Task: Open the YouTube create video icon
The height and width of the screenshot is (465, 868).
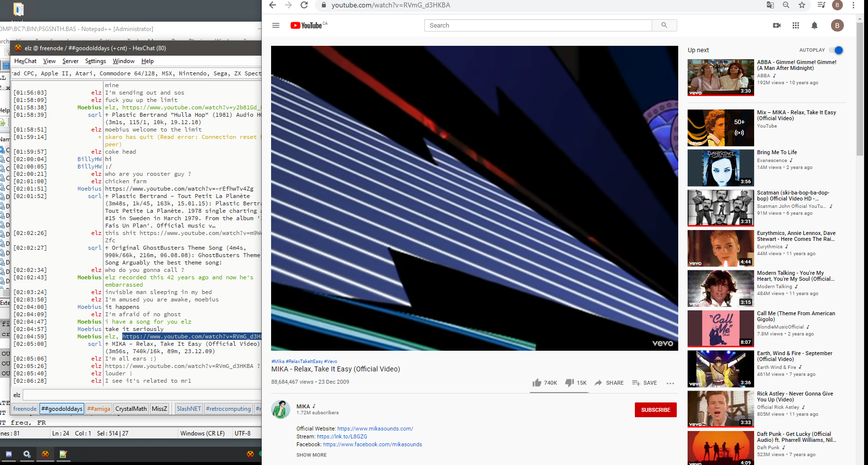Action: (x=777, y=25)
